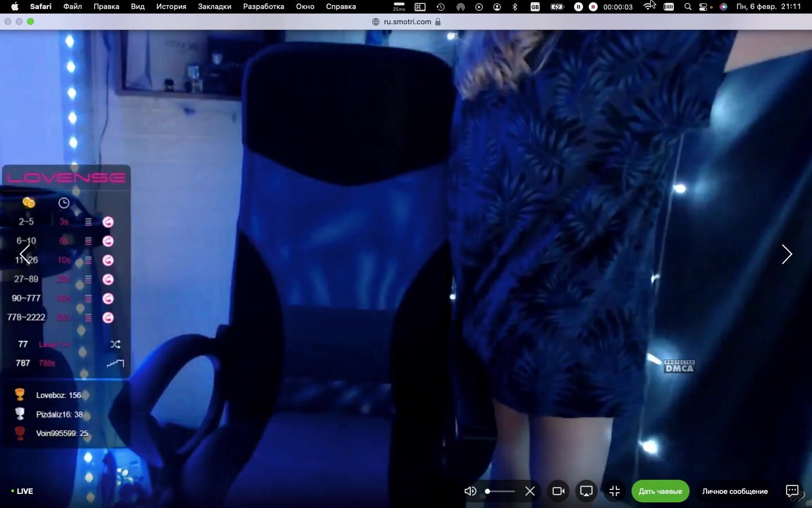
Task: Mute the stream with the speaker icon
Action: point(470,491)
